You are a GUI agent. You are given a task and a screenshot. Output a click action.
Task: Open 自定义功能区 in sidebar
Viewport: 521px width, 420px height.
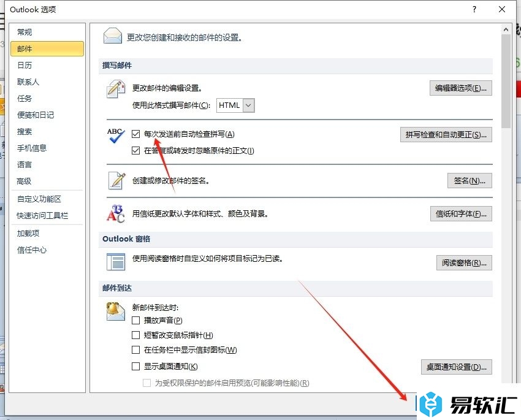[47, 199]
